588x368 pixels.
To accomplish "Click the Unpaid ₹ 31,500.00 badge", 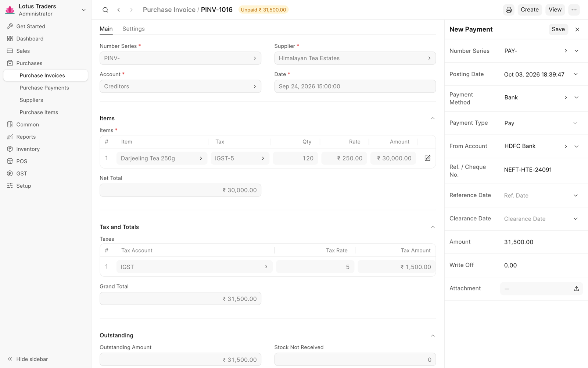I will (263, 10).
